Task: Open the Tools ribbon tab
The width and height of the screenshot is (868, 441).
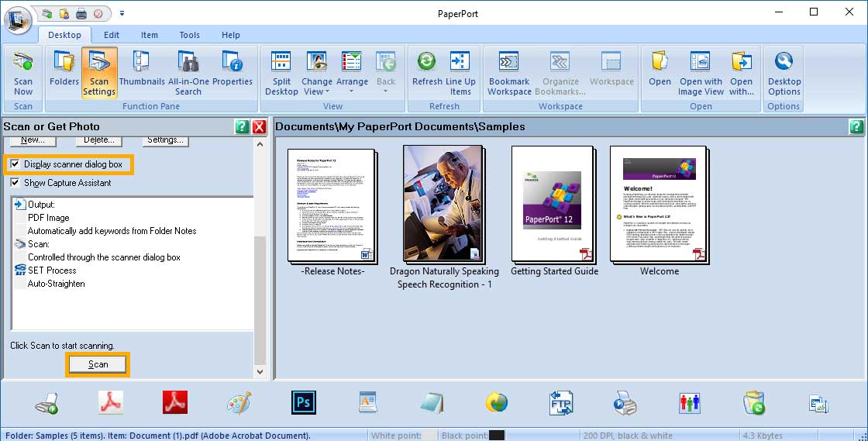Action: click(189, 35)
